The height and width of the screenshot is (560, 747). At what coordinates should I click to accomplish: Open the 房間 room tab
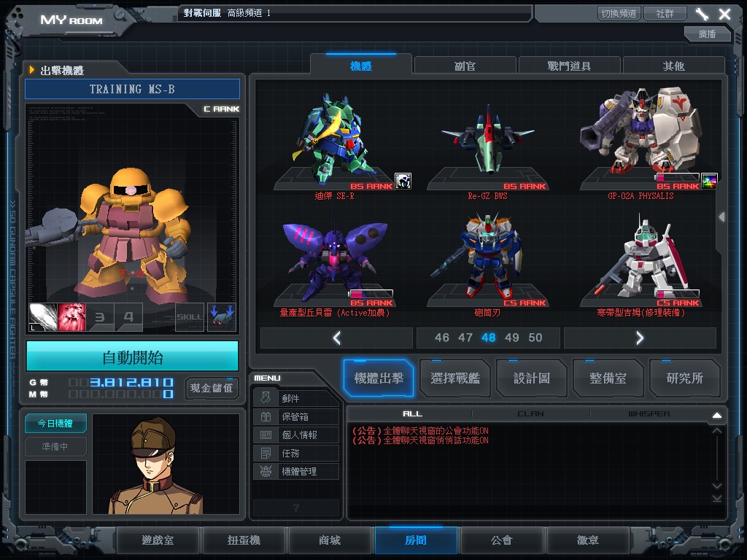click(x=416, y=540)
